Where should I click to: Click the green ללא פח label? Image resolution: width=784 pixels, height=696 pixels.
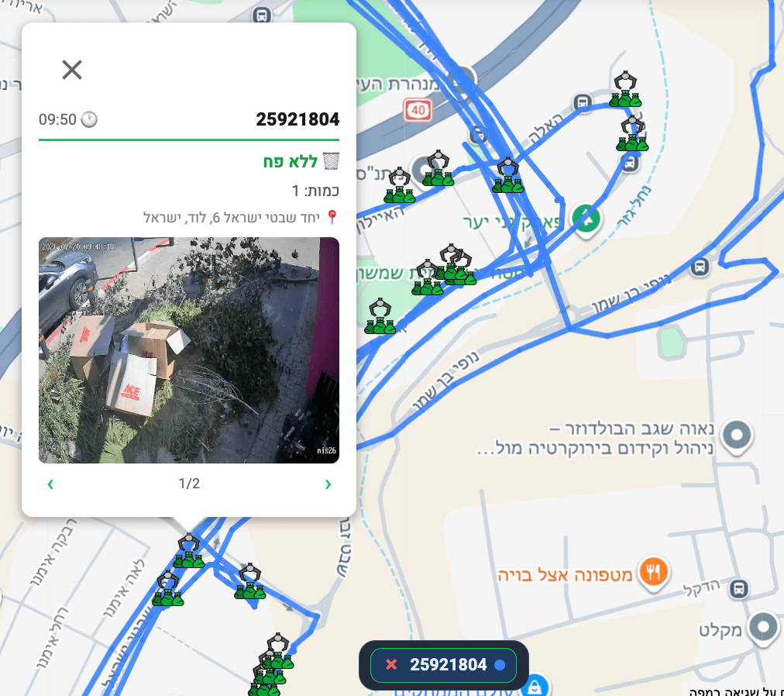point(291,162)
